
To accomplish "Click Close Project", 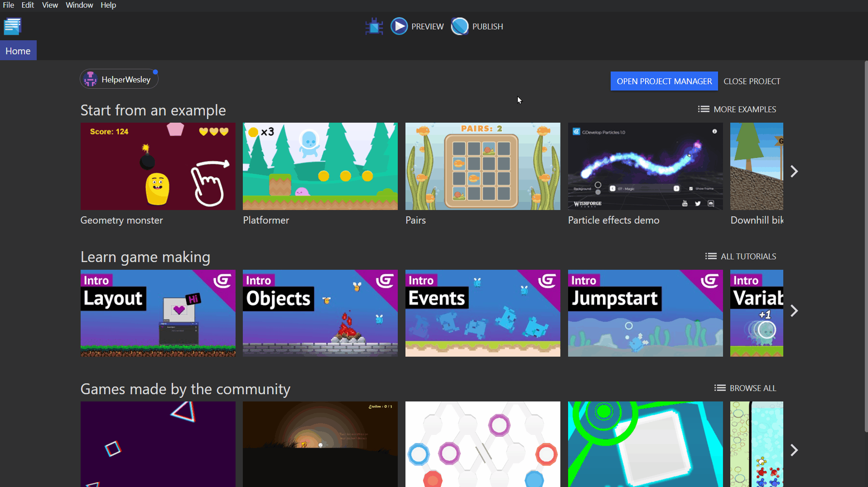I will 752,81.
